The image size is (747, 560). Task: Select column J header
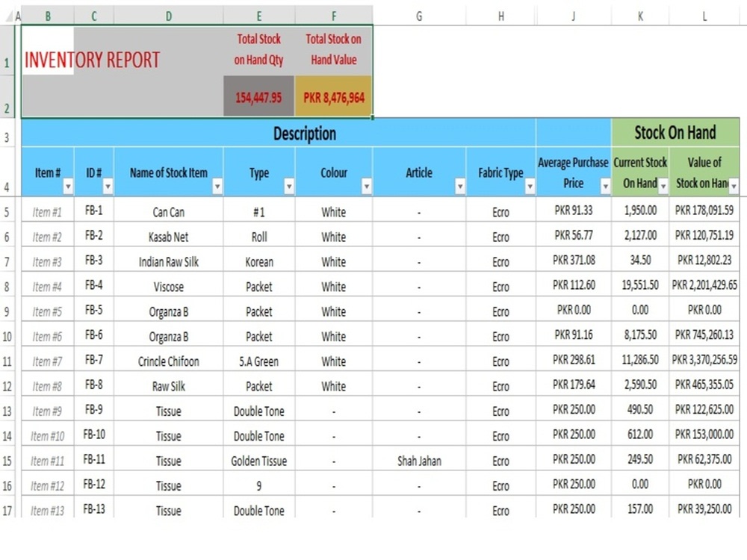click(574, 16)
